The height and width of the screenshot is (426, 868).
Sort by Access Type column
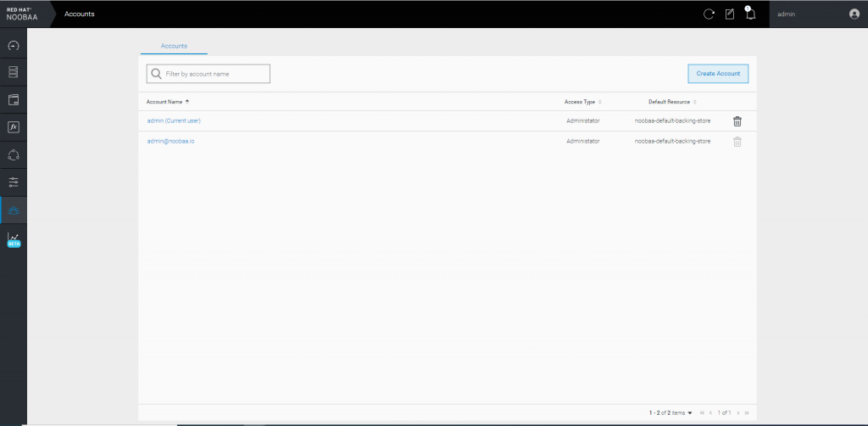click(582, 102)
